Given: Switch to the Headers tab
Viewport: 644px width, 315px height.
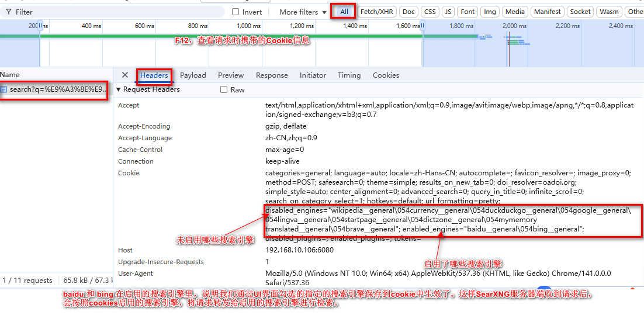Looking at the screenshot, I should pos(154,75).
